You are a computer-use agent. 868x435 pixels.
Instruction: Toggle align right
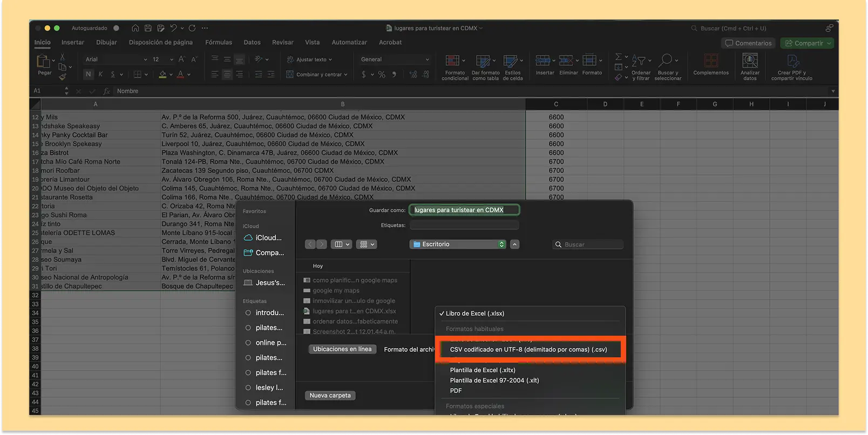coord(240,74)
